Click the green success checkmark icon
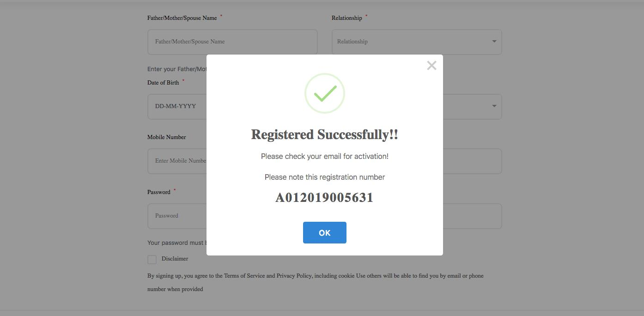The image size is (644, 316). (x=325, y=94)
